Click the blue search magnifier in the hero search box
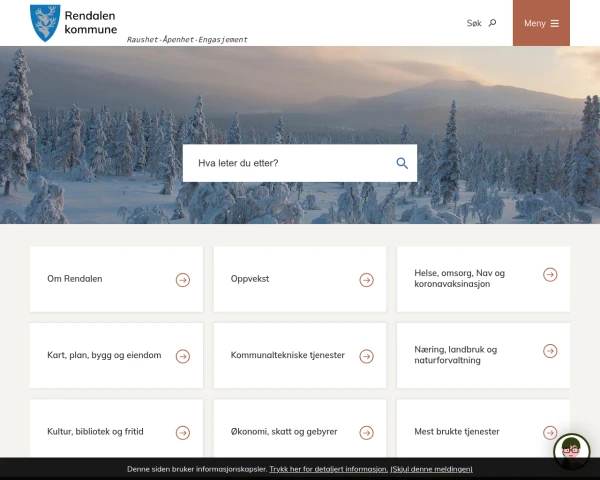Viewport: 600px width, 480px height. pos(402,163)
